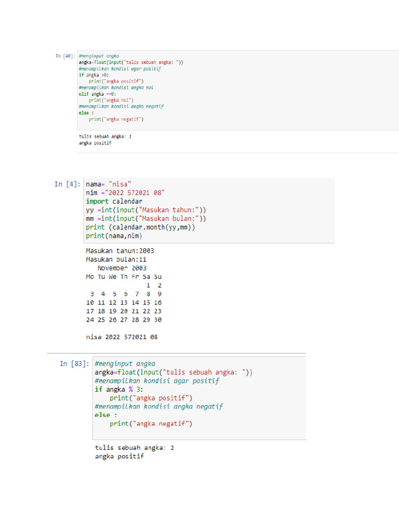Select day 15 in the calendar output
The height and width of the screenshot is (532, 399).
pos(147,303)
